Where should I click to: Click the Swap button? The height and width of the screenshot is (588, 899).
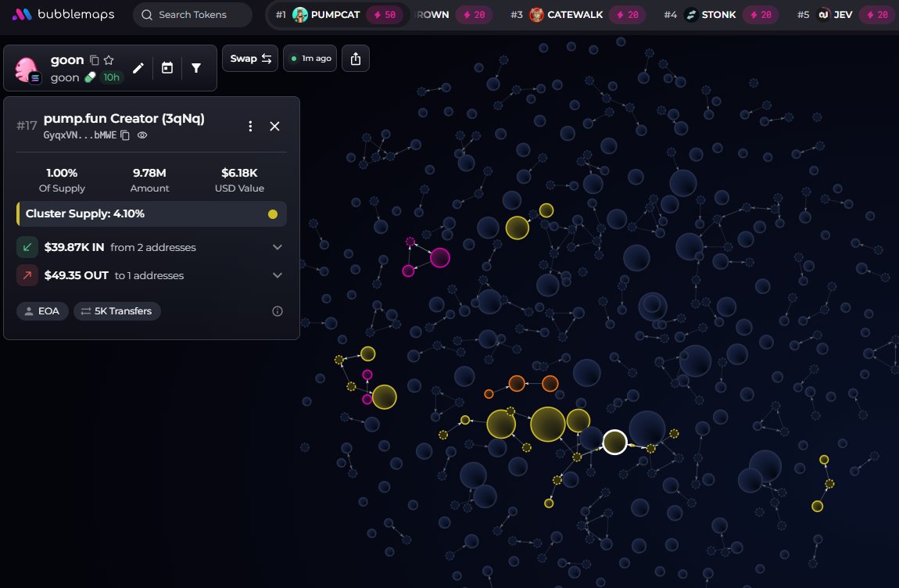(x=251, y=59)
